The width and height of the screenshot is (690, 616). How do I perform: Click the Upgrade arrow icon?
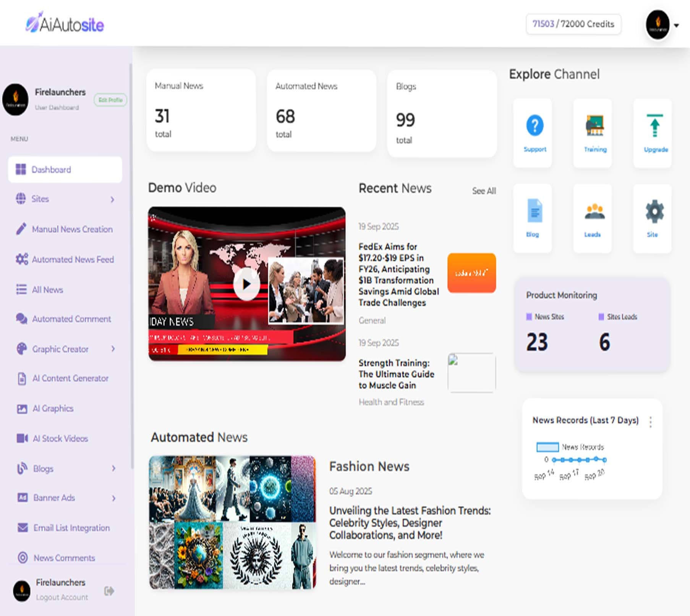point(654,126)
